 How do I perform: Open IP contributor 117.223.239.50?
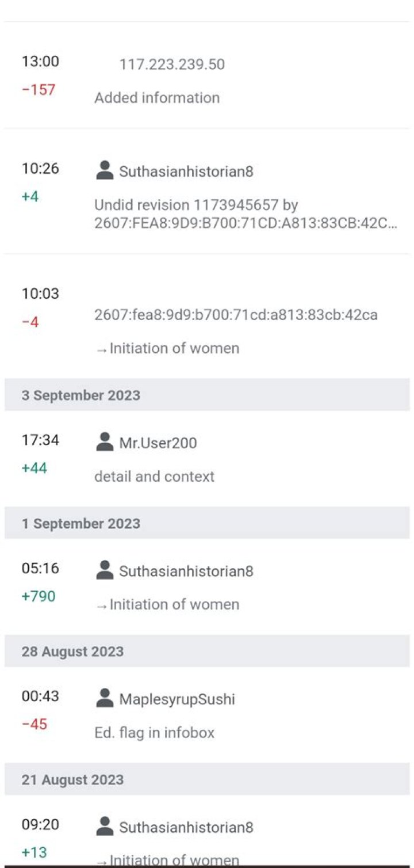172,64
